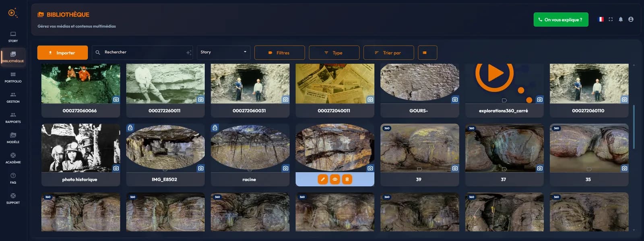644x241 pixels.
Task: Open the Story section in the sidebar
Action: click(x=13, y=37)
